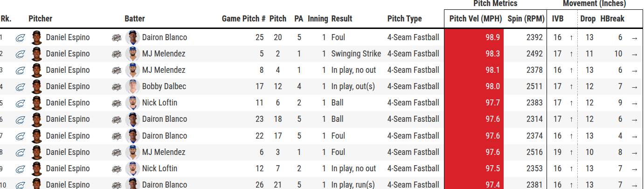Click Omaha team logo beside Nick Loftin row 5
Image resolution: width=644 pixels, height=189 pixels.
click(x=117, y=103)
